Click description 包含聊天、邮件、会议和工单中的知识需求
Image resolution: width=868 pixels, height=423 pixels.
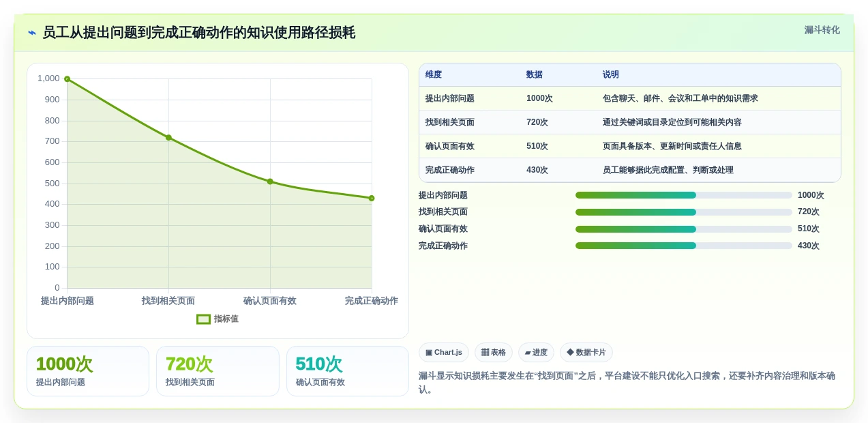[x=680, y=98]
